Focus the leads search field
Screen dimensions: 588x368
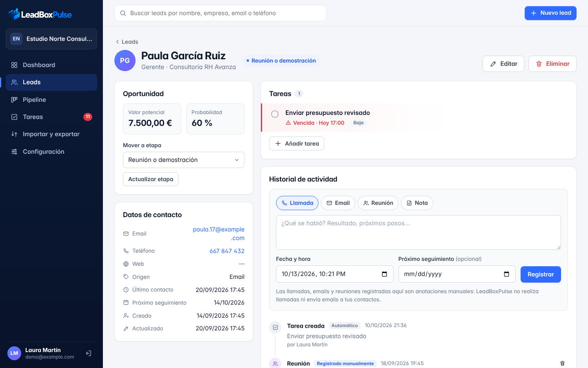click(220, 13)
